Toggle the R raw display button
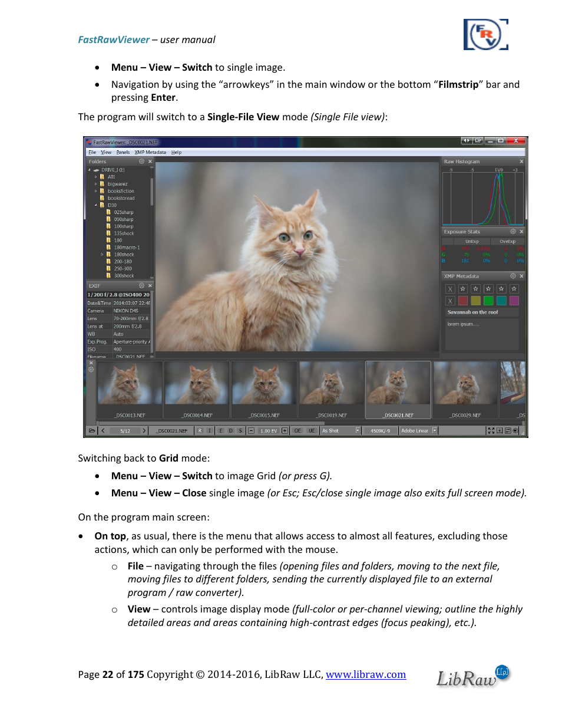This screenshot has width=562, height=728. point(200,430)
